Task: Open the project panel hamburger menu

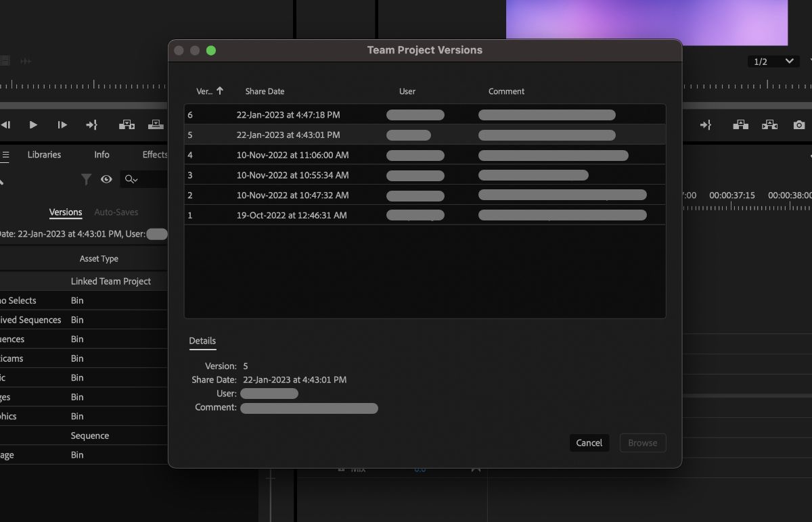Action: pos(5,154)
